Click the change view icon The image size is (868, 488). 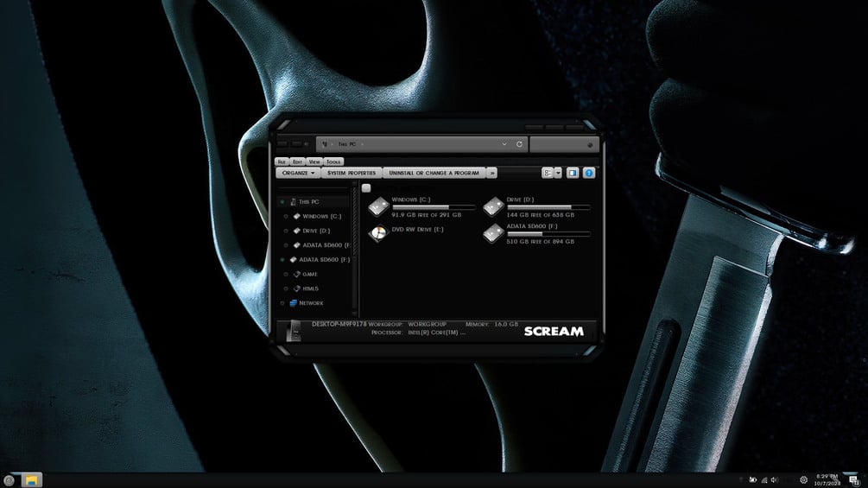click(x=548, y=174)
